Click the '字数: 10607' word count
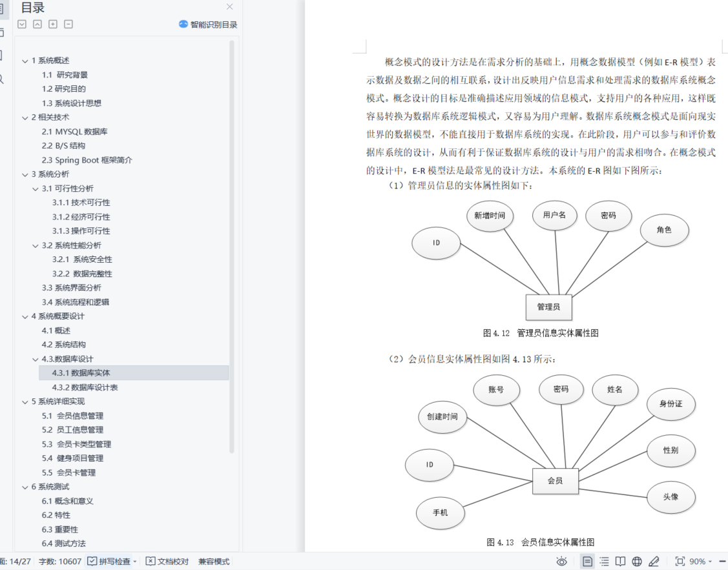The image size is (728, 570). (60, 562)
